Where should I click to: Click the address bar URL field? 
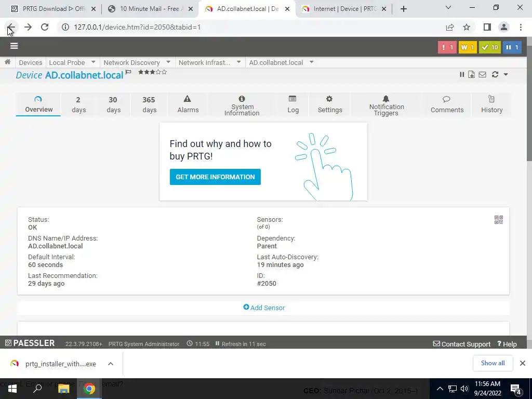point(250,27)
